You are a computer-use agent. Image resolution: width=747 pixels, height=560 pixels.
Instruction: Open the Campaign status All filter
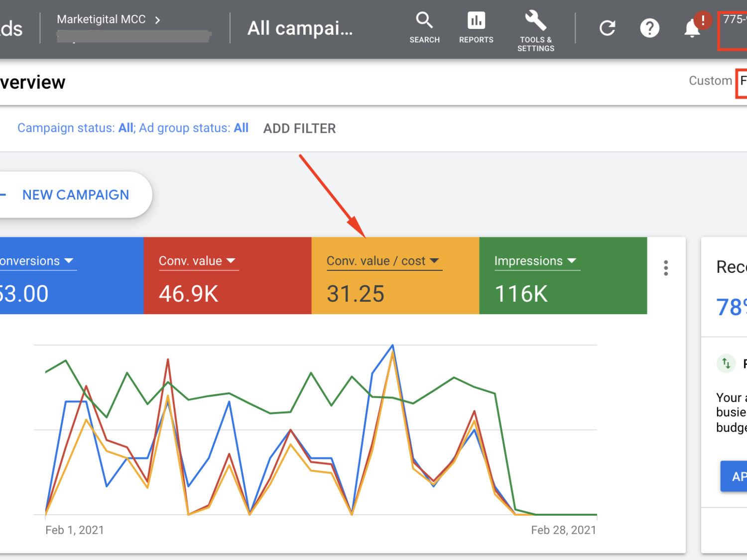(76, 128)
